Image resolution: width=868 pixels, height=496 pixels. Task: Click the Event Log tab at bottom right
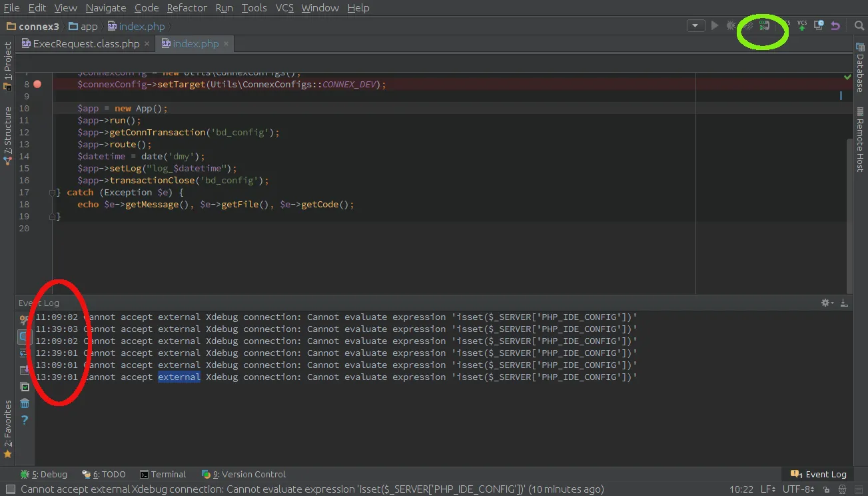coord(819,475)
